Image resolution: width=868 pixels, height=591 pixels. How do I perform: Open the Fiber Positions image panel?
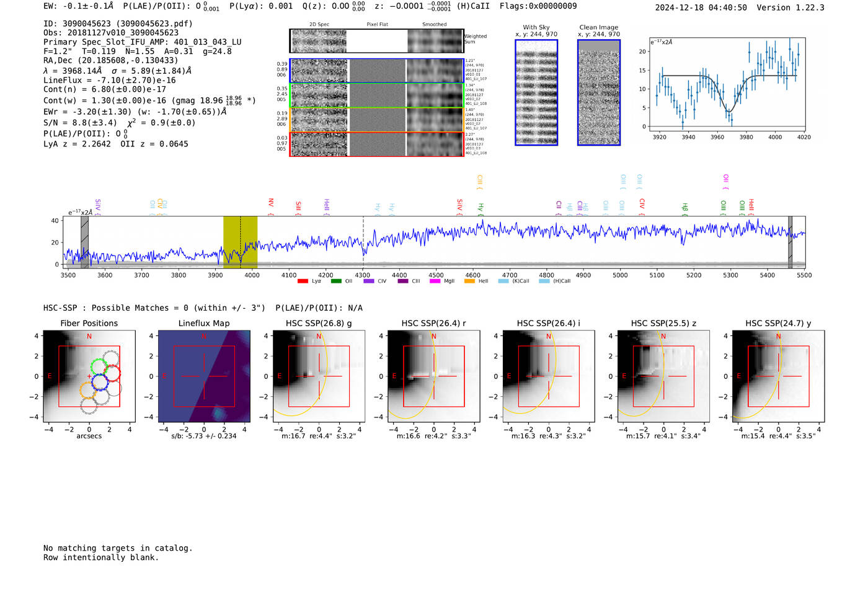(x=89, y=376)
